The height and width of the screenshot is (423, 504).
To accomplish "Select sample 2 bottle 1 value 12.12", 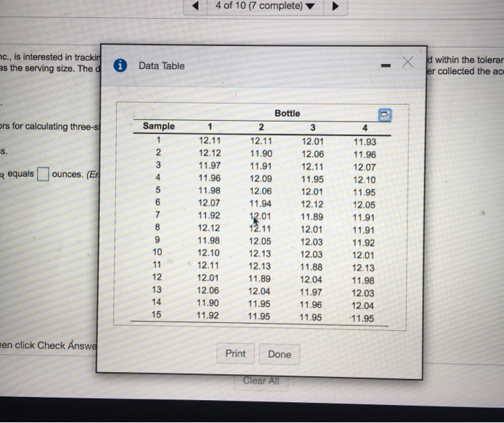I will pos(210,153).
